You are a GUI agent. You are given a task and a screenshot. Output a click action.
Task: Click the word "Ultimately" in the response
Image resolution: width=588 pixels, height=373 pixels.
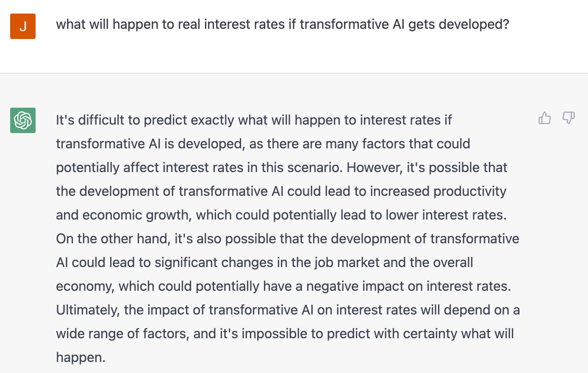click(x=88, y=310)
